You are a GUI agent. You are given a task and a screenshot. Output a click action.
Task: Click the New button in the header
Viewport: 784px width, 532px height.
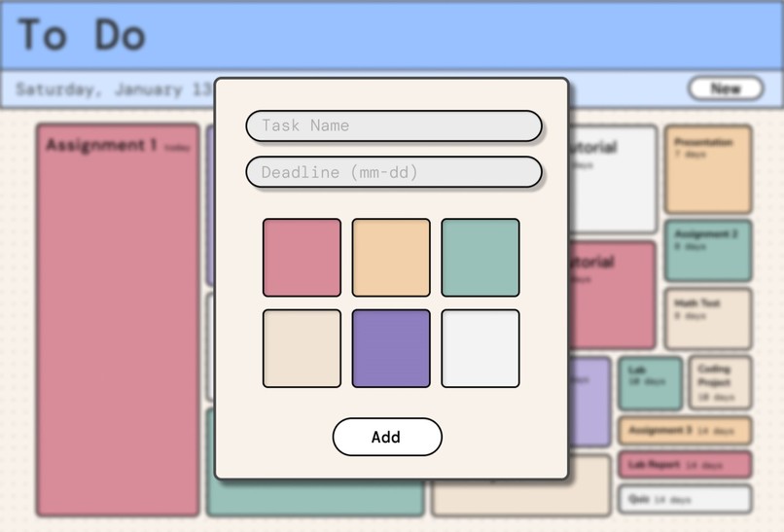coord(726,89)
